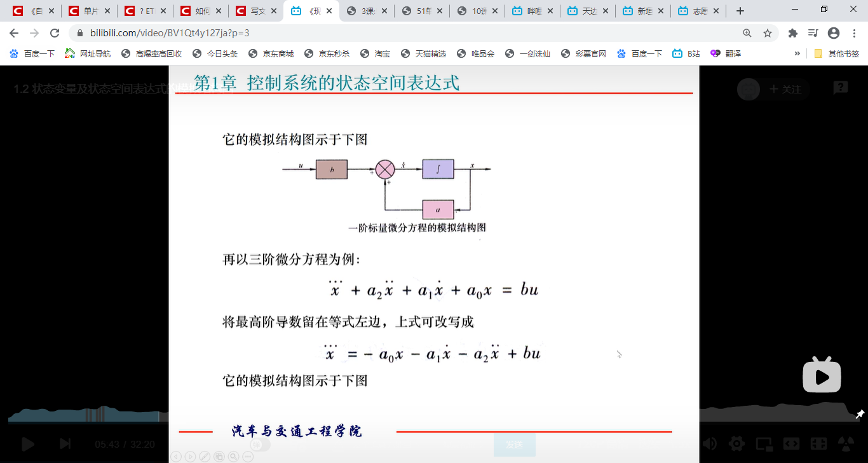Click the large bilibili TV play icon
This screenshot has height=463, width=868.
(822, 375)
